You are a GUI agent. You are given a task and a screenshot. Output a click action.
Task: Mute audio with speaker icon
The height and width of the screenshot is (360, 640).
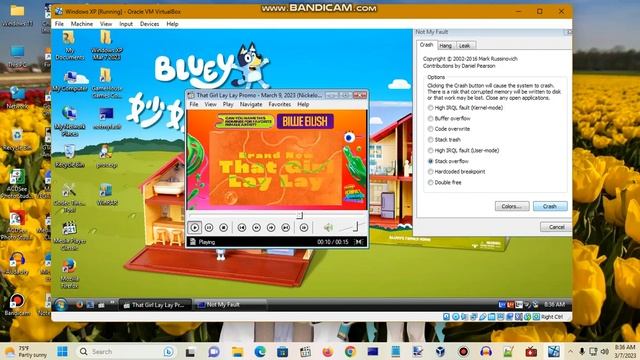pyautogui.click(x=328, y=227)
